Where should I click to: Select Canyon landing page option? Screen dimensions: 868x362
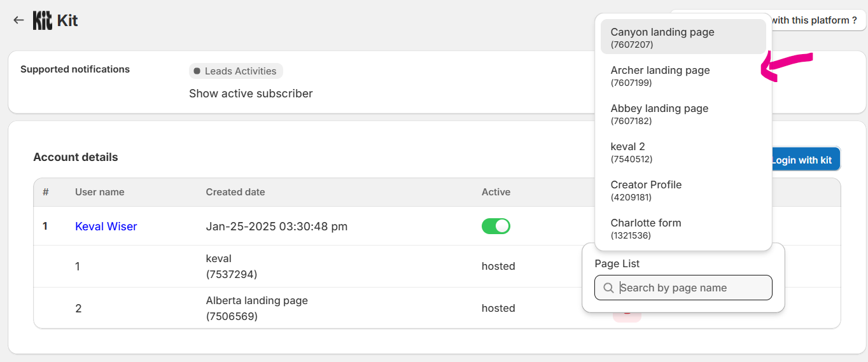(x=683, y=38)
